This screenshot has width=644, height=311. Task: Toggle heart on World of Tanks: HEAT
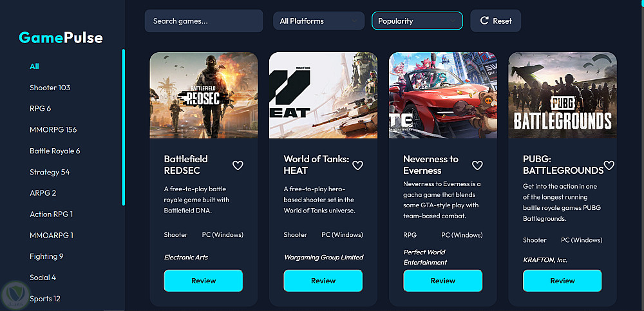tap(357, 165)
